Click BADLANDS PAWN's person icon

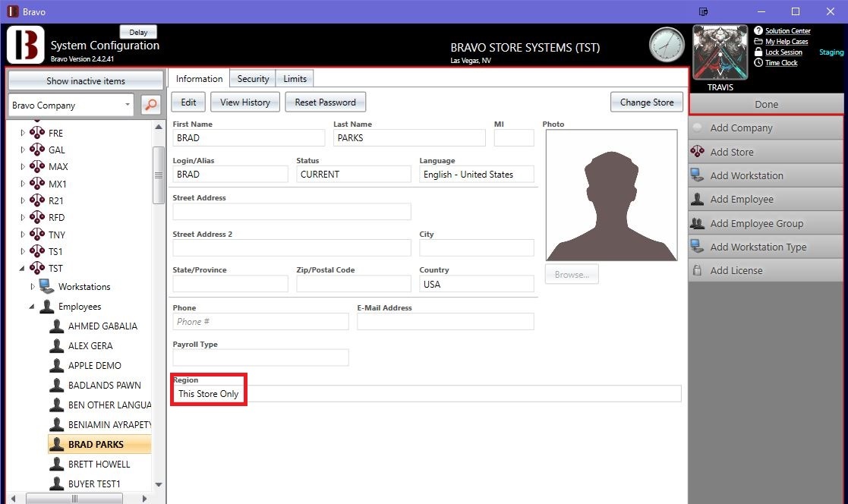coord(57,385)
